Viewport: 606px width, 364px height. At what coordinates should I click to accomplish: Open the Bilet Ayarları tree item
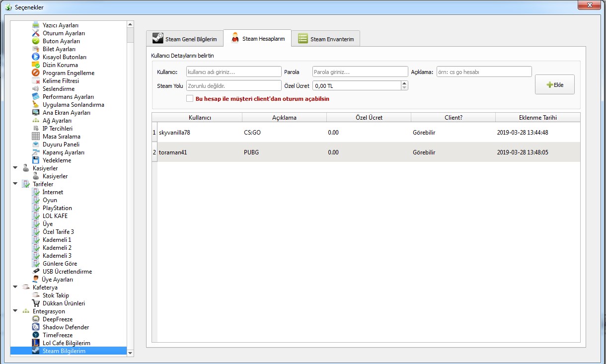(x=59, y=49)
